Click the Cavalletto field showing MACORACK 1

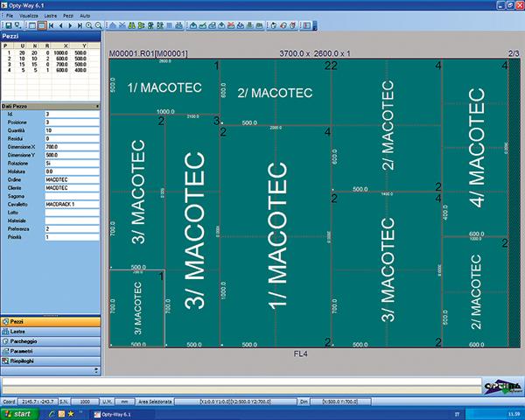point(73,204)
